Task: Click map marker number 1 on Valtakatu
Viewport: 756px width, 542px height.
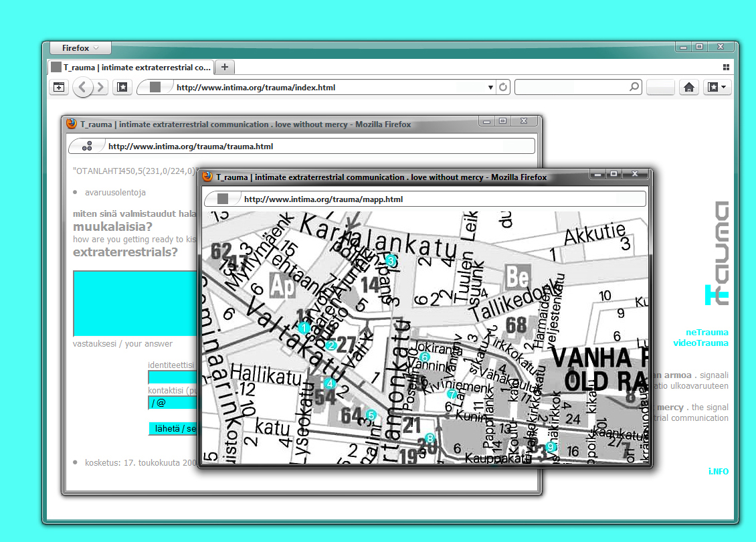Action: point(304,328)
